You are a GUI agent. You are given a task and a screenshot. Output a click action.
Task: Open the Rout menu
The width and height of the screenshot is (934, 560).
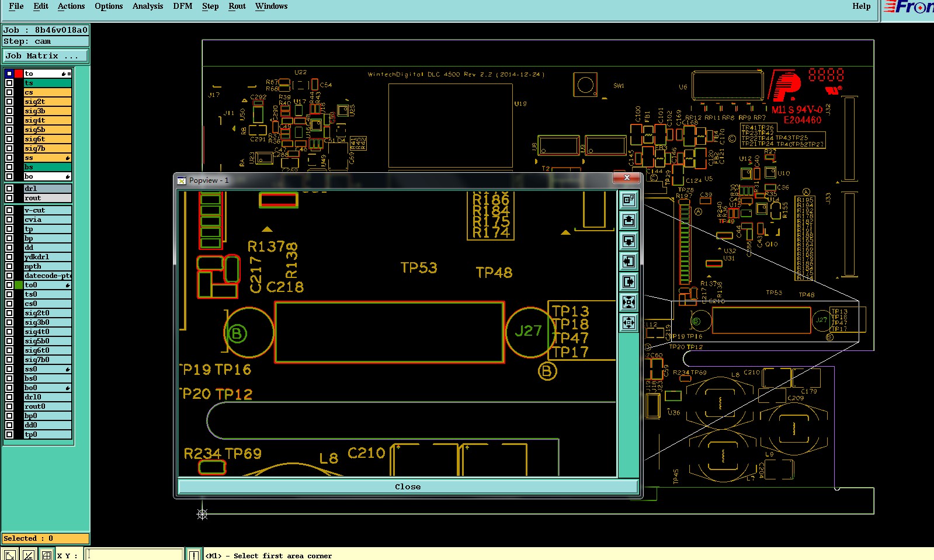(237, 6)
